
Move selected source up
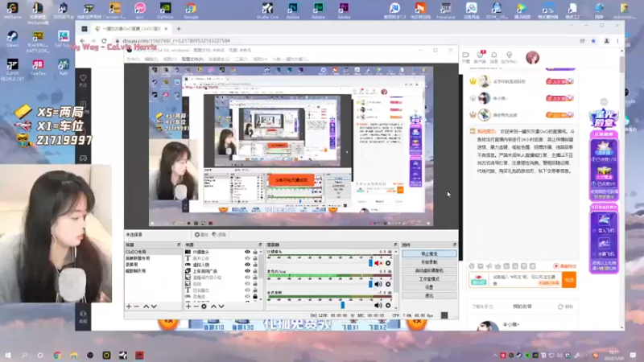click(x=213, y=306)
